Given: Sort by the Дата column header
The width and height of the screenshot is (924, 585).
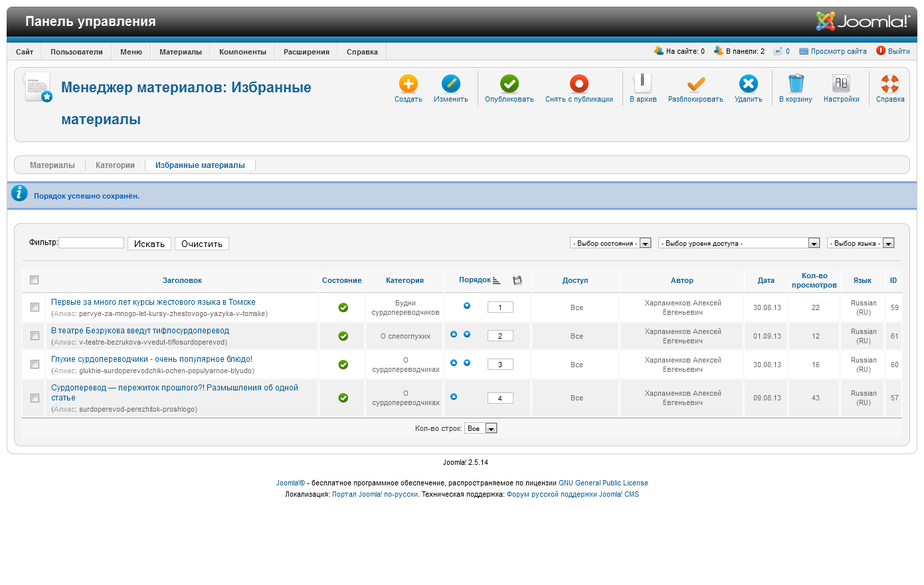Looking at the screenshot, I should 766,280.
